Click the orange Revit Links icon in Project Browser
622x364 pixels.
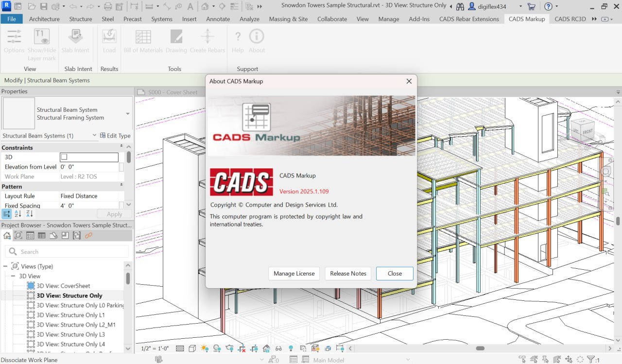click(88, 236)
